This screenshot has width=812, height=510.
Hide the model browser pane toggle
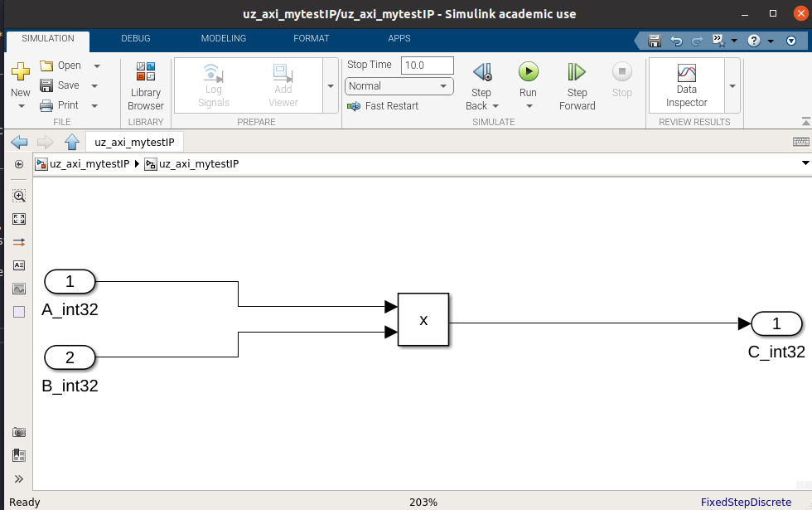pos(19,164)
